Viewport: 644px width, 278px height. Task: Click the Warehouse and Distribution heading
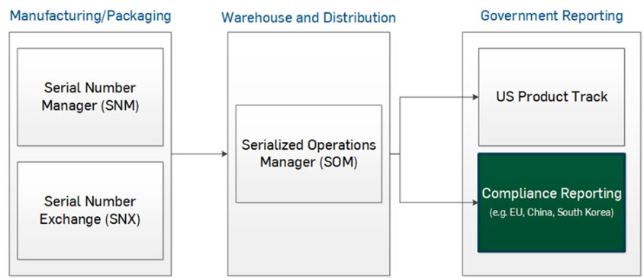tap(308, 18)
